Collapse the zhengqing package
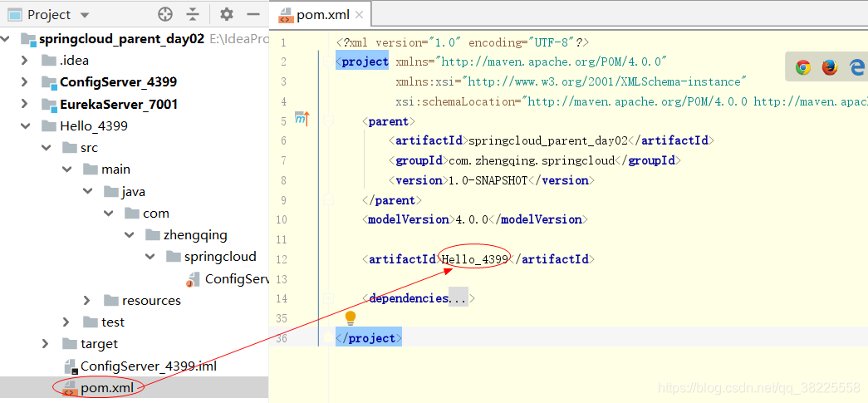868x403 pixels. click(x=129, y=234)
